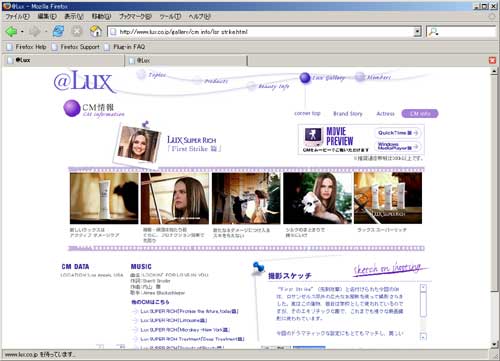Open the Tools menu in the menu bar
This screenshot has width=500, height=361.
coord(170,16)
